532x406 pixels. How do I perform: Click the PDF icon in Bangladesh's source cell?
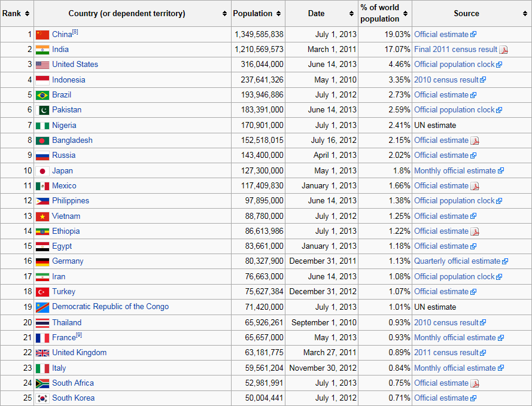[x=475, y=141]
